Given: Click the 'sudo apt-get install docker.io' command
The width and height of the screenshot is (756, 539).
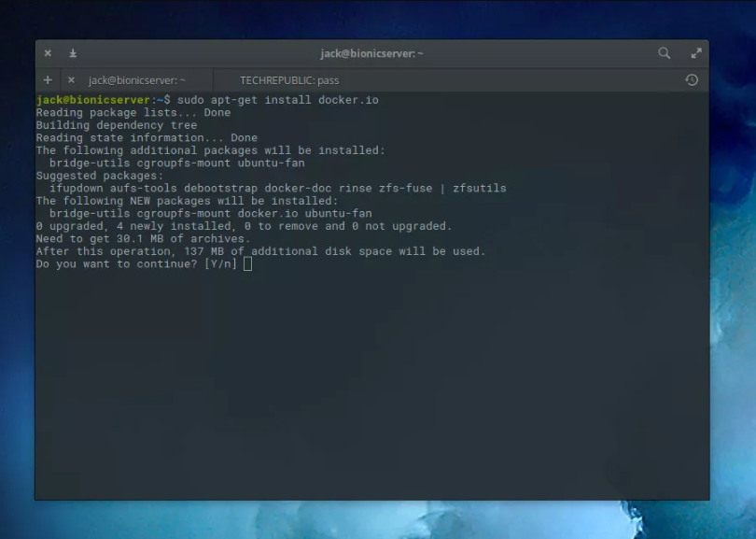Looking at the screenshot, I should point(278,100).
